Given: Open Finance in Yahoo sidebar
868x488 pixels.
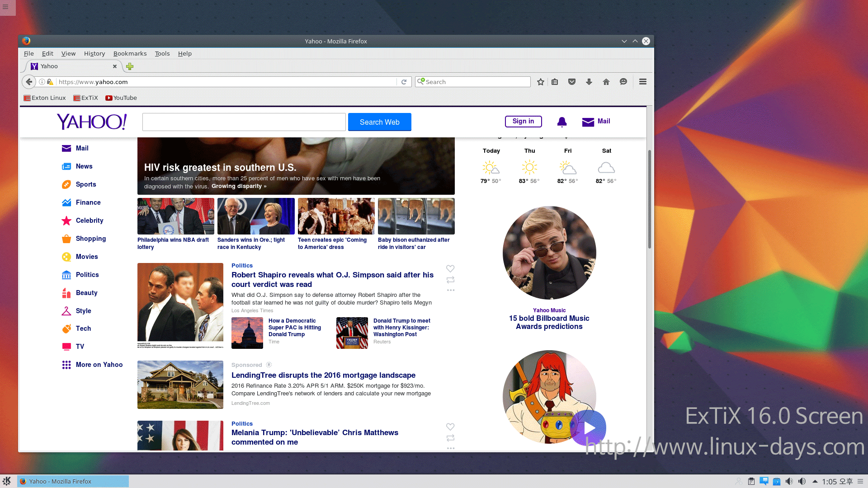Looking at the screenshot, I should click(x=81, y=202).
